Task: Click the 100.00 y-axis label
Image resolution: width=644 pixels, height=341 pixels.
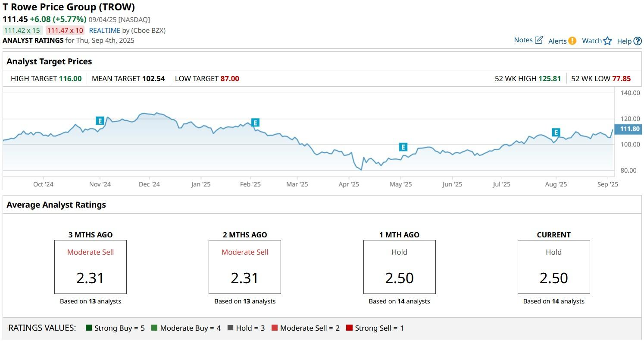Action: [631, 144]
